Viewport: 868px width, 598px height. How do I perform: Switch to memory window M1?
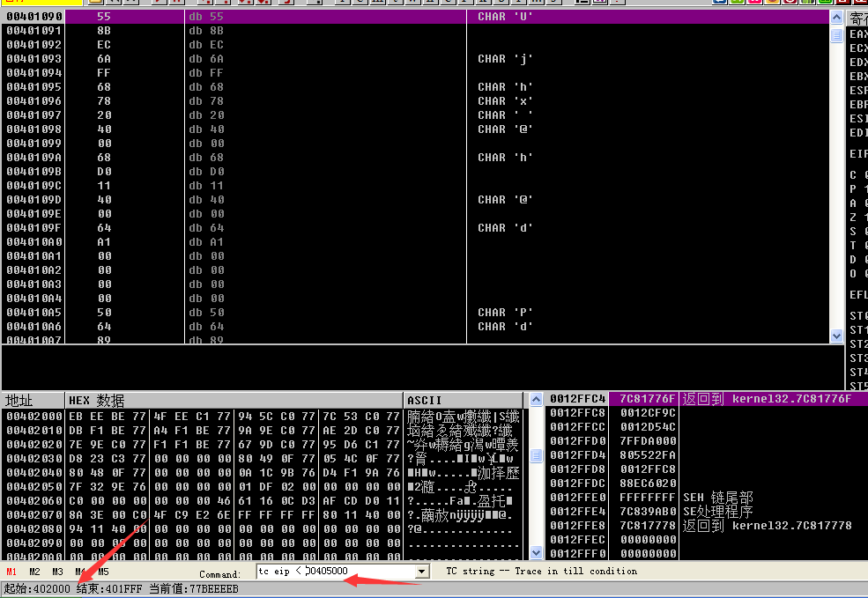click(x=11, y=572)
